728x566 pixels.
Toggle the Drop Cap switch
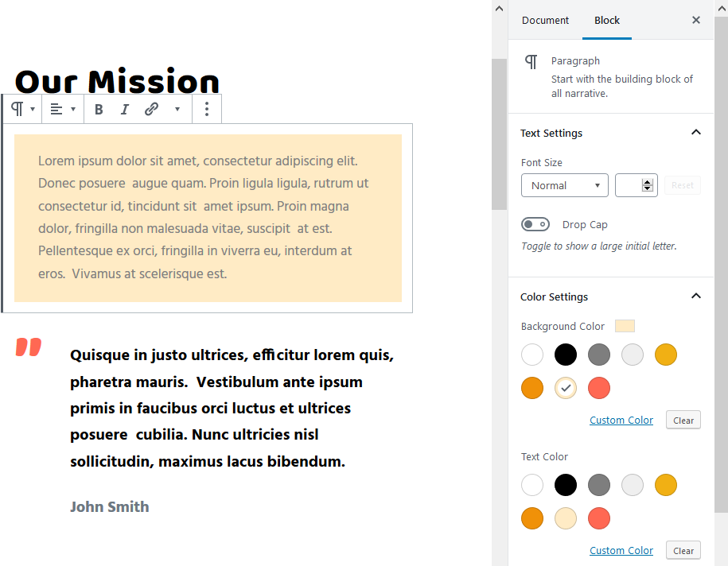pyautogui.click(x=535, y=224)
